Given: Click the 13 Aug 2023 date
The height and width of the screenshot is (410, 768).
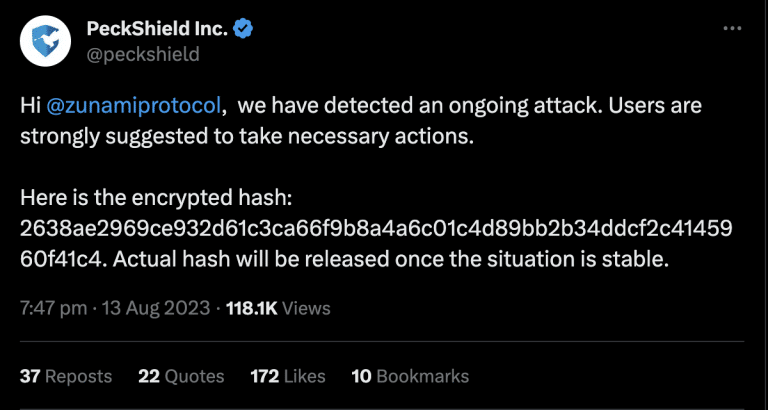Looking at the screenshot, I should point(155,309).
